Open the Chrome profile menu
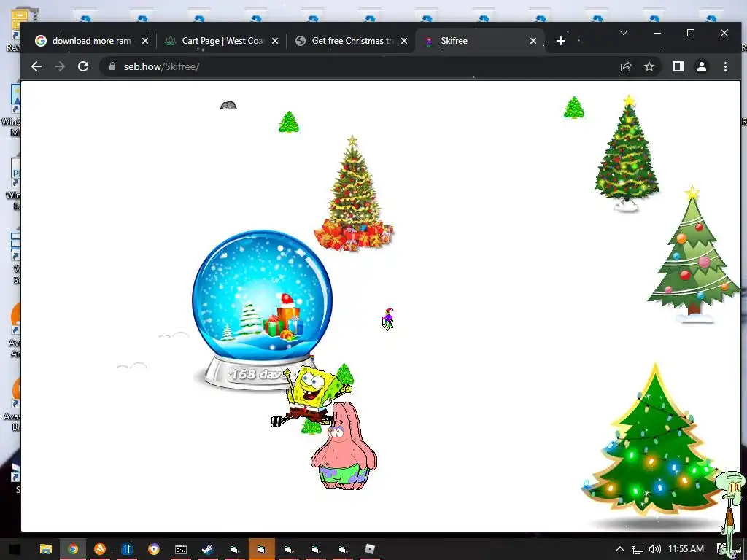The height and width of the screenshot is (560, 747). coord(702,66)
